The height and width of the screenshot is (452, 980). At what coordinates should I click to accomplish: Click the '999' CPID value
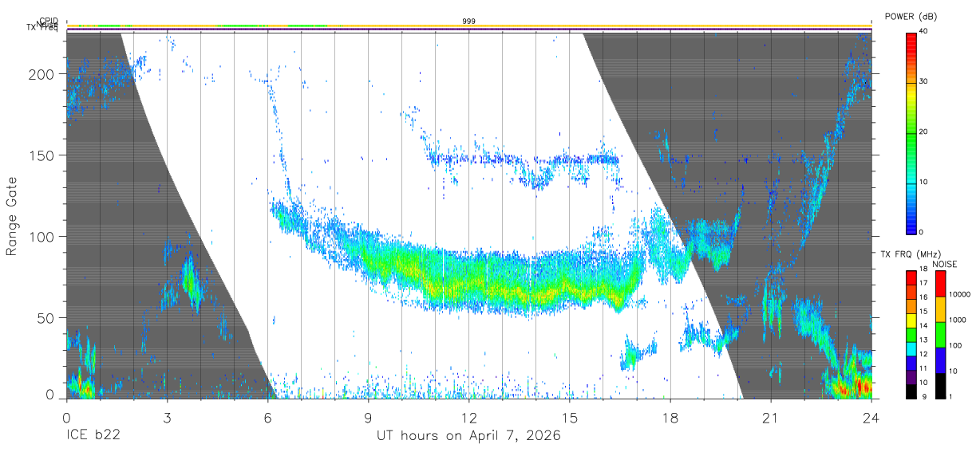point(468,21)
